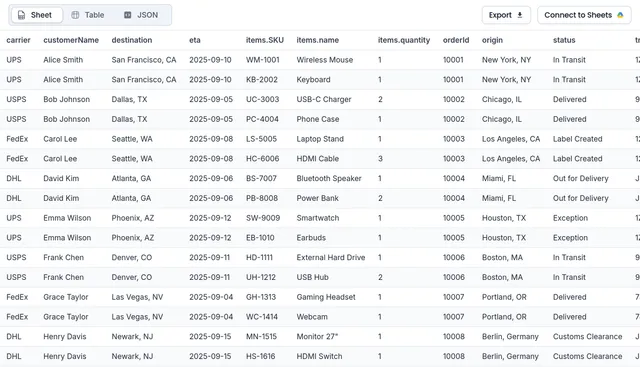Click the items.name column header
Screen dimensions: 640x367
[x=318, y=40]
